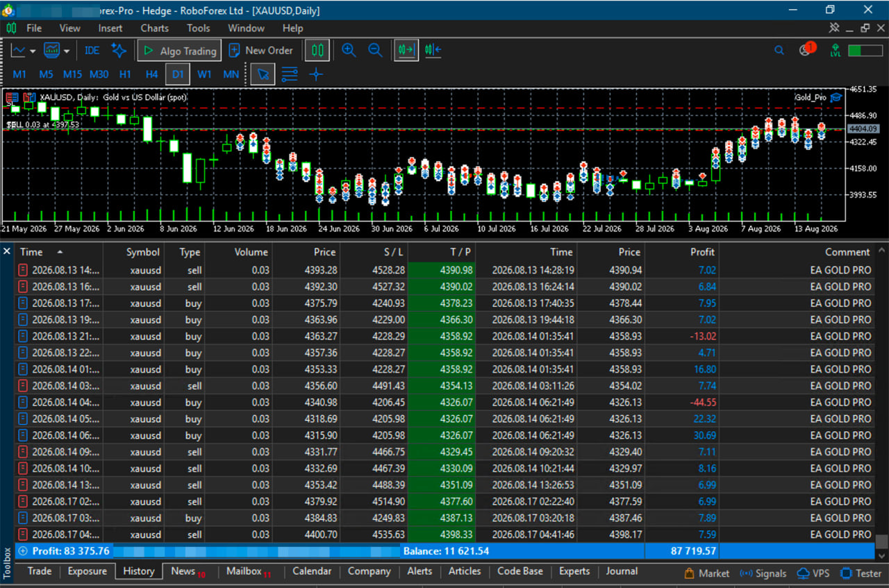Click the unpin toolbar icon

834,28
